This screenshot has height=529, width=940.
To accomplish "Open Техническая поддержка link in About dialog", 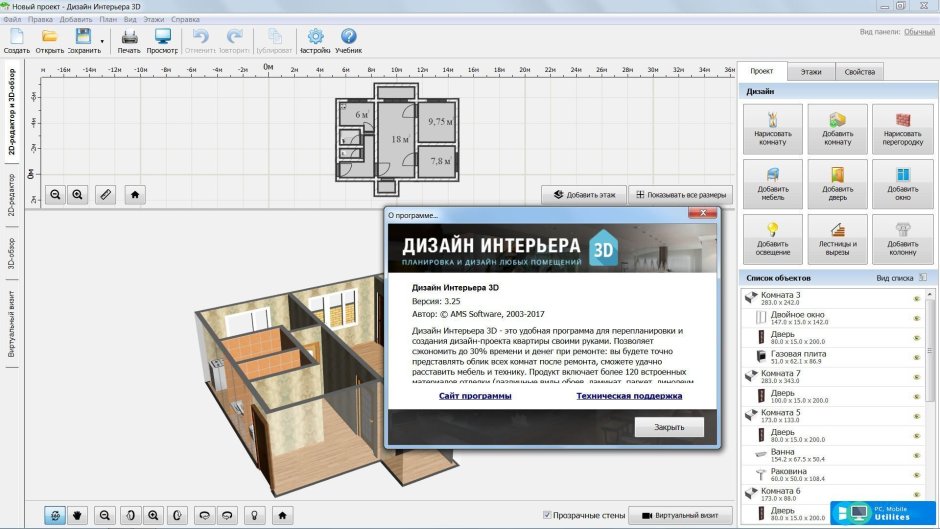I will point(629,396).
